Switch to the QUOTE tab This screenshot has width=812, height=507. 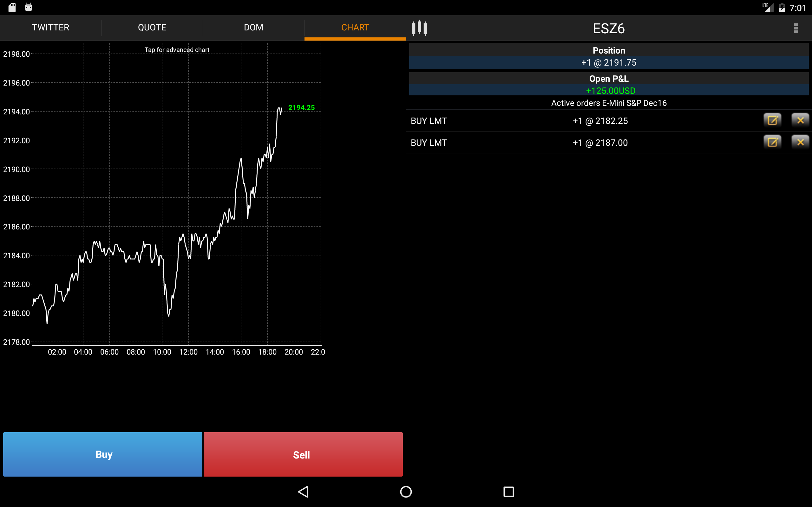point(152,28)
